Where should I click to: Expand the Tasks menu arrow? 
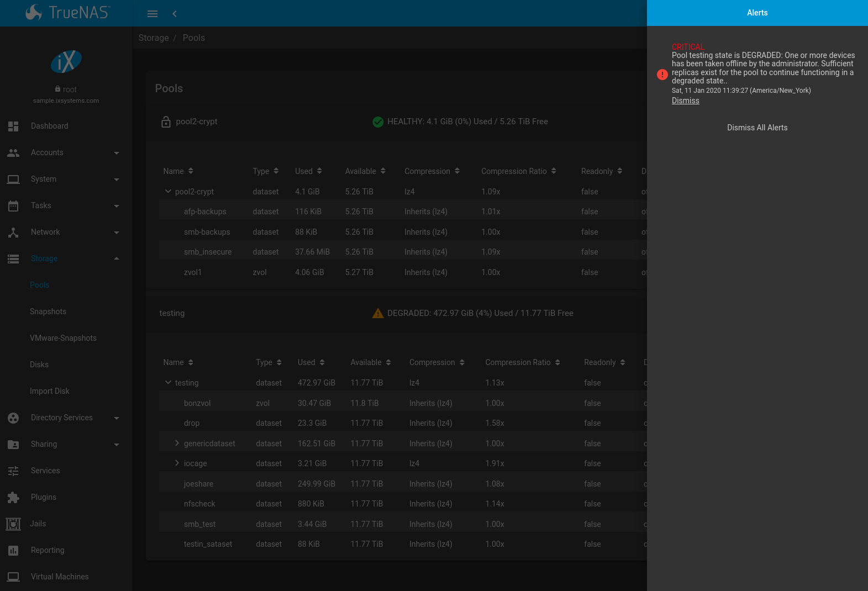click(x=117, y=206)
